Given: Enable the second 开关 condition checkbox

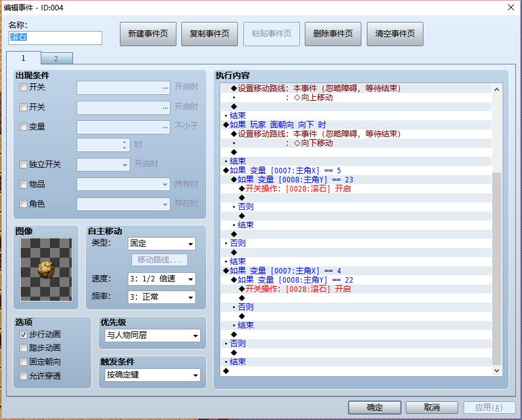Looking at the screenshot, I should tap(23, 108).
